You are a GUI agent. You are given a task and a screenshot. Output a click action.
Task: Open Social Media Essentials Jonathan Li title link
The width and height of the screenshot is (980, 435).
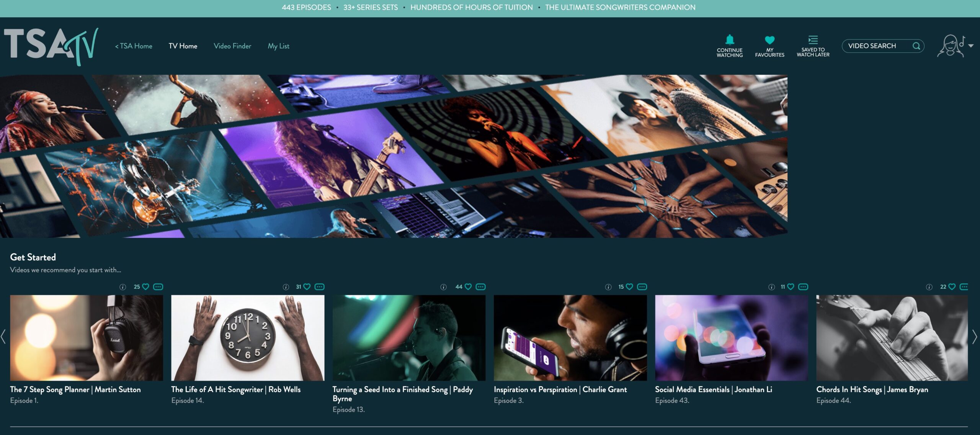[x=713, y=389]
